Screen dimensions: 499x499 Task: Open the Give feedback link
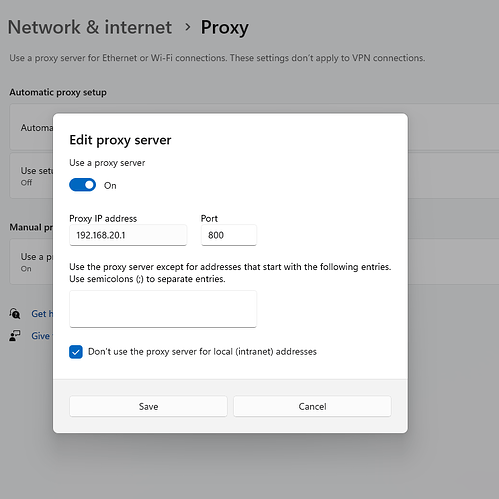42,336
